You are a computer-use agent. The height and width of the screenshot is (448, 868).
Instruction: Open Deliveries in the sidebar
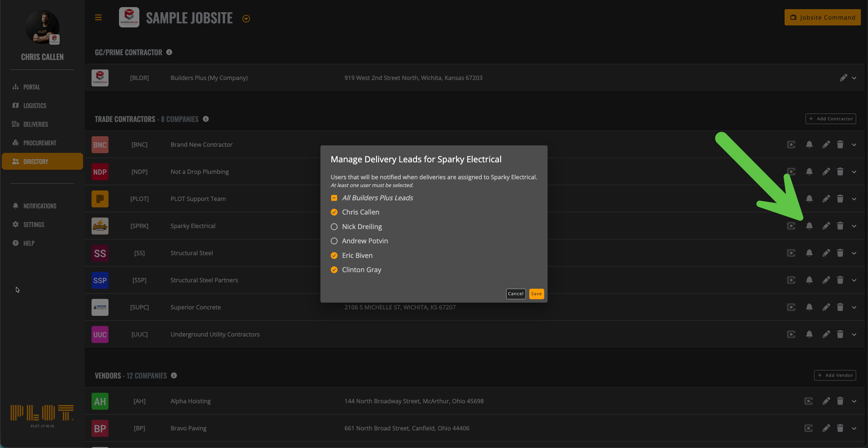point(36,124)
